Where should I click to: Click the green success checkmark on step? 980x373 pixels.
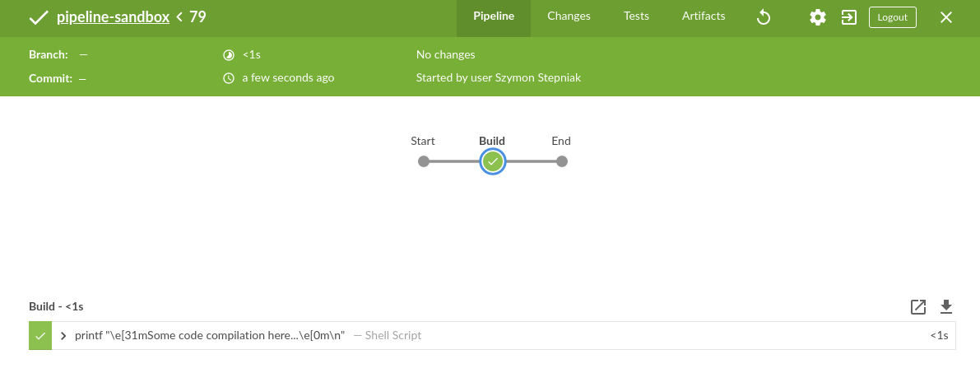[x=40, y=336]
